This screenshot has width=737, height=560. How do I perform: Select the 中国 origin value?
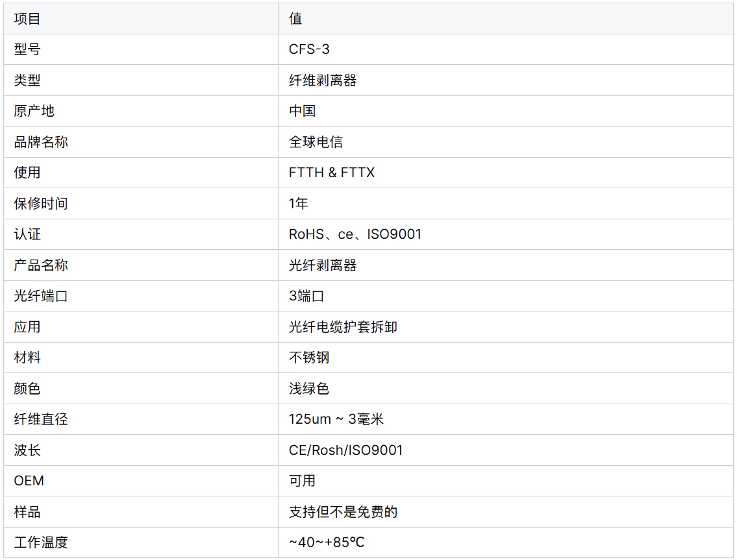tap(302, 111)
